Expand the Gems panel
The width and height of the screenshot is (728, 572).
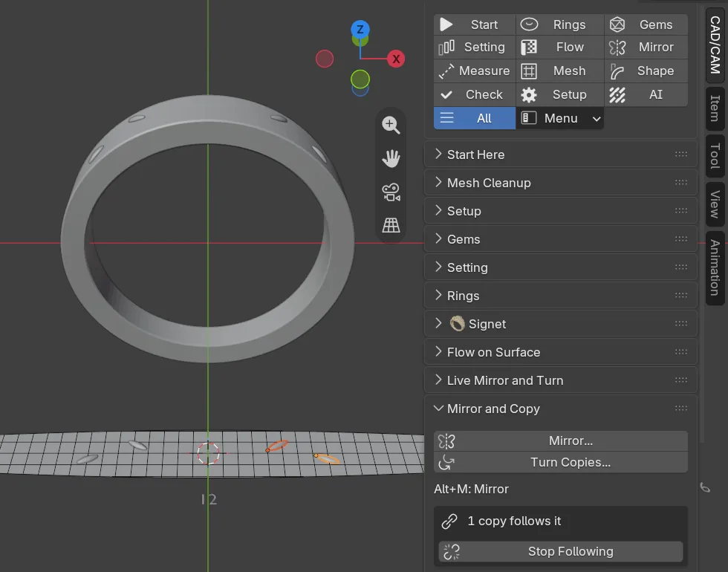560,239
